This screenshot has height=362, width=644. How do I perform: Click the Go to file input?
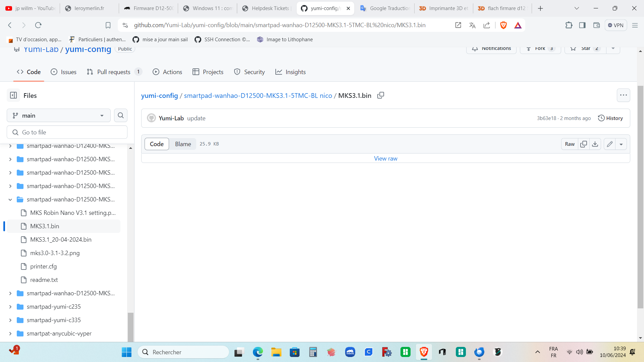point(67,132)
